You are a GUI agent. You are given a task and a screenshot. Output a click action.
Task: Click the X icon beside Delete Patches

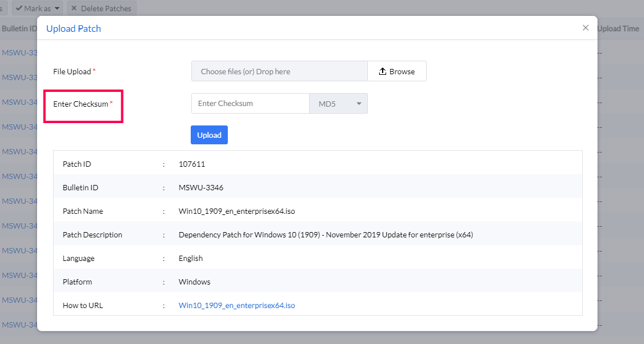pos(74,8)
